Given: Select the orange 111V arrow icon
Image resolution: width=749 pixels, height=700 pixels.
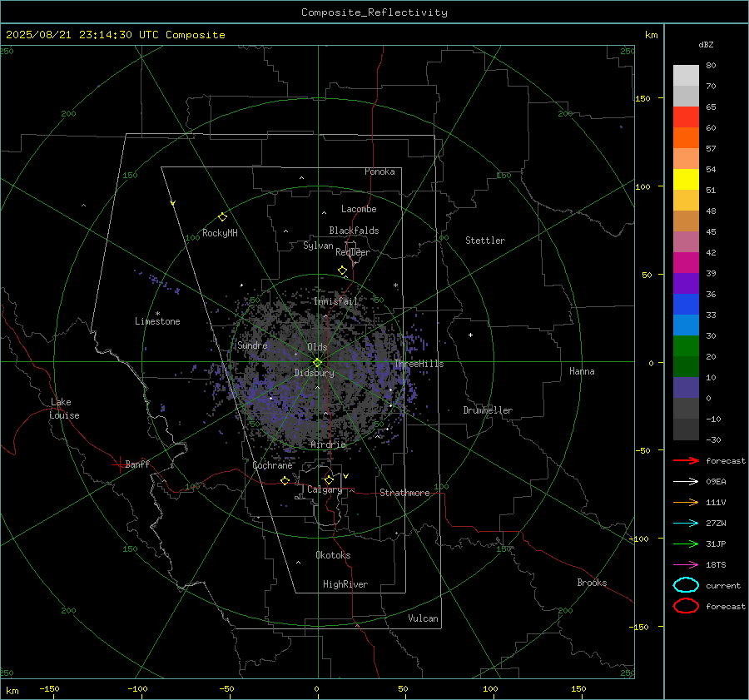Looking at the screenshot, I should click(x=686, y=502).
